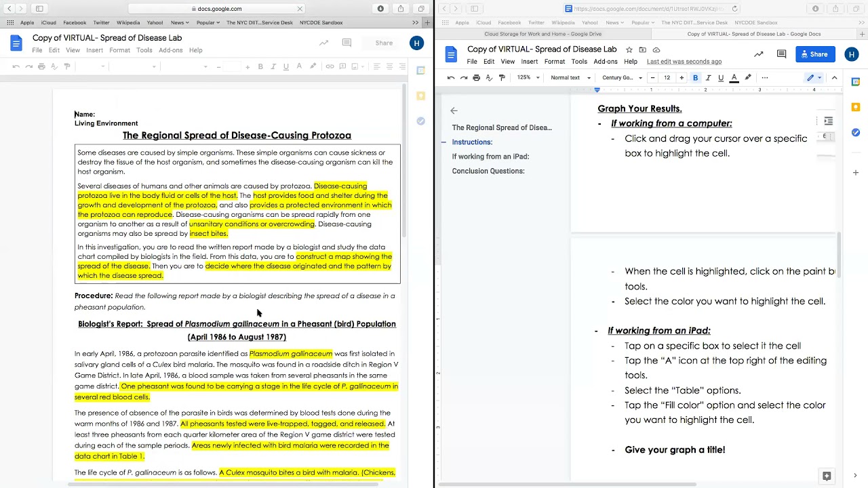Switch to Cloud Storage Google Drive tab
Viewport: 868px width, 488px height.
coord(542,34)
